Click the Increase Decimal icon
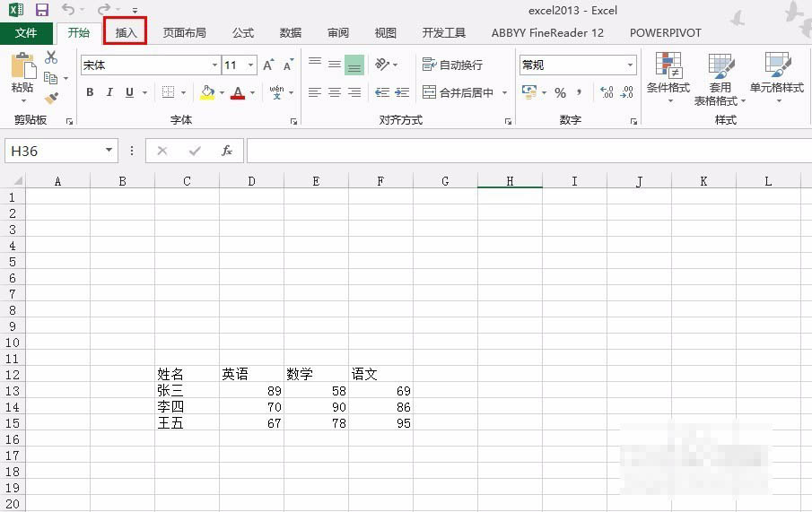The image size is (812, 512). coord(607,92)
